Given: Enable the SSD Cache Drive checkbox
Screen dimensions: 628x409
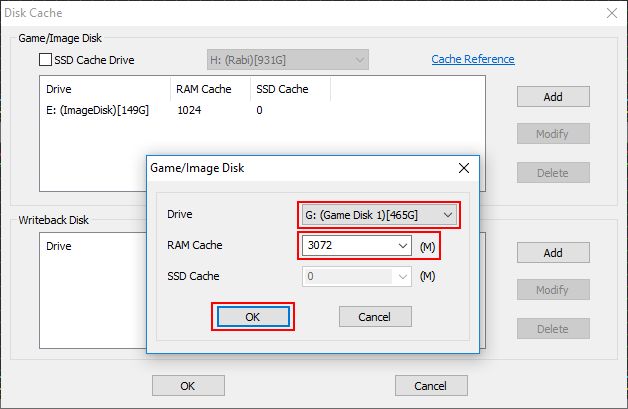Looking at the screenshot, I should coord(45,60).
